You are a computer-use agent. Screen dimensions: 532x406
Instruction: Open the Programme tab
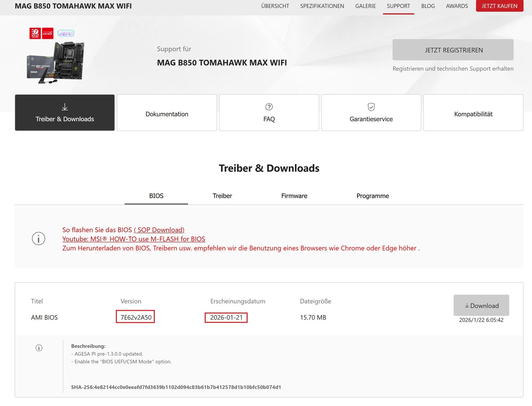click(372, 196)
